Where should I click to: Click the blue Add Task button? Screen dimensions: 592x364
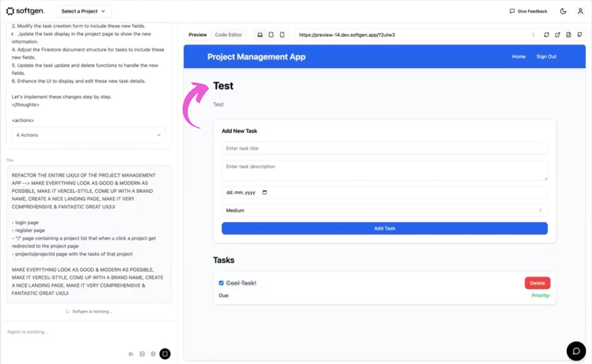click(x=385, y=228)
